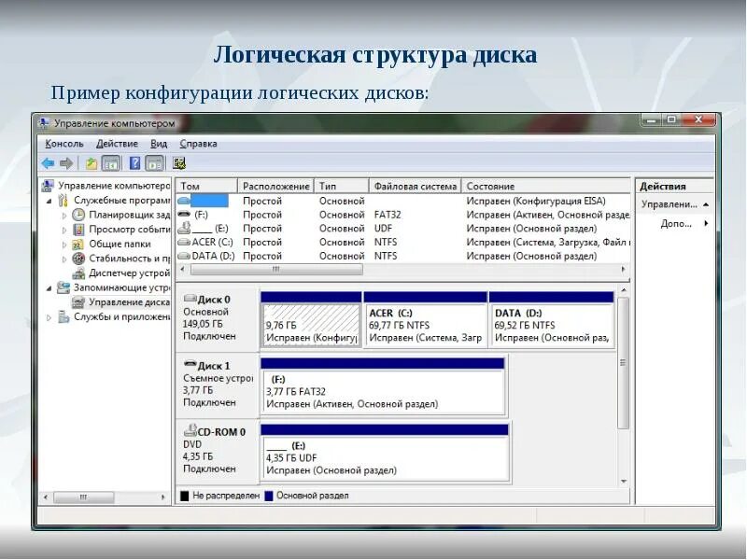Click the Диск 1 removable drive icon
The image size is (747, 560).
click(x=190, y=364)
